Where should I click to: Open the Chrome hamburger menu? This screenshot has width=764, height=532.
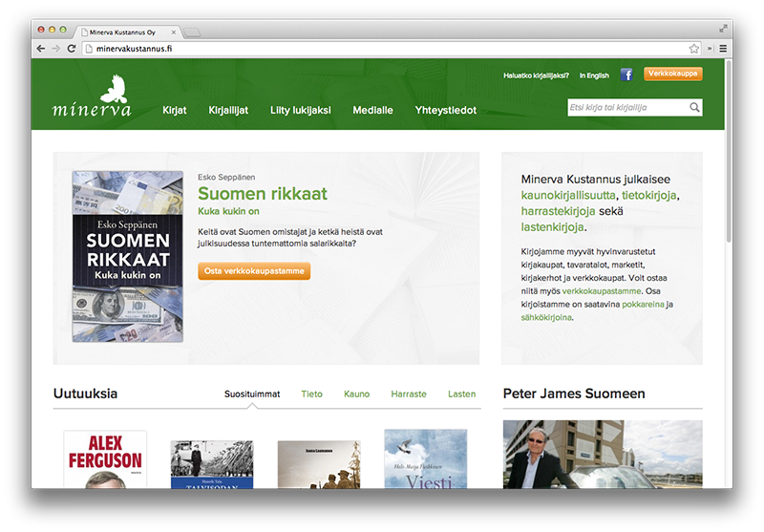coord(722,49)
